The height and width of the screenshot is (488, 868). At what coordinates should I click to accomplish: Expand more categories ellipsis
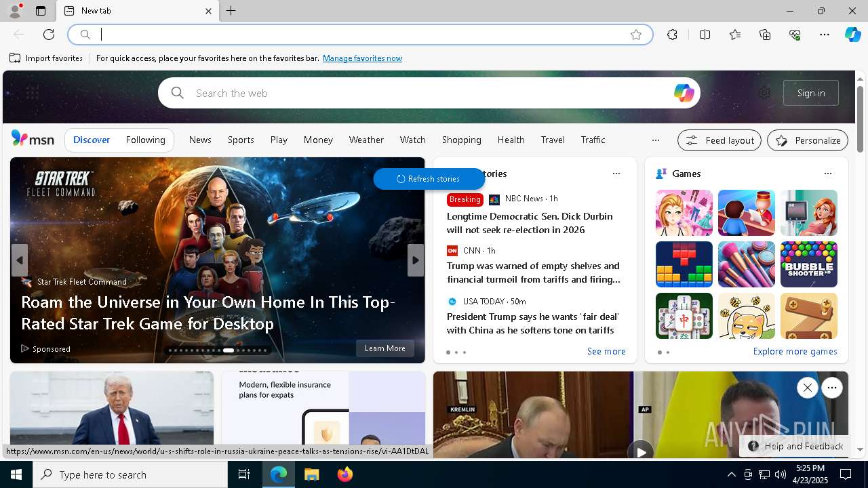point(655,140)
